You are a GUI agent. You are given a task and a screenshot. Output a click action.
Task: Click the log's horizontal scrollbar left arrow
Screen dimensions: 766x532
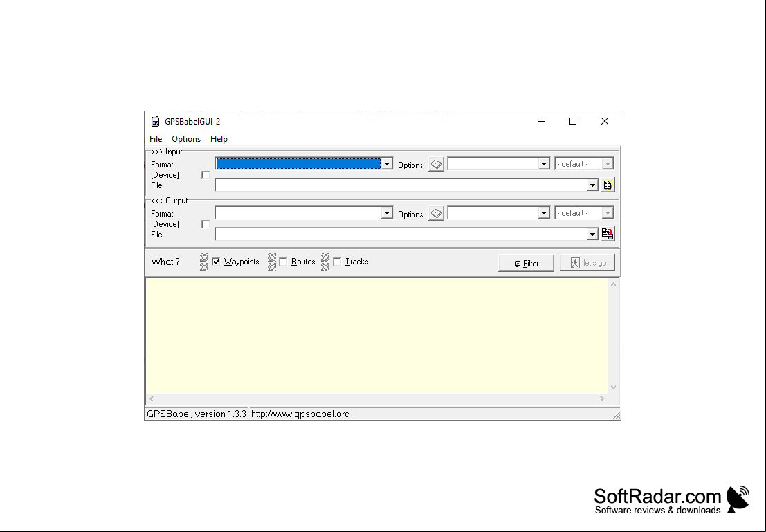point(152,399)
